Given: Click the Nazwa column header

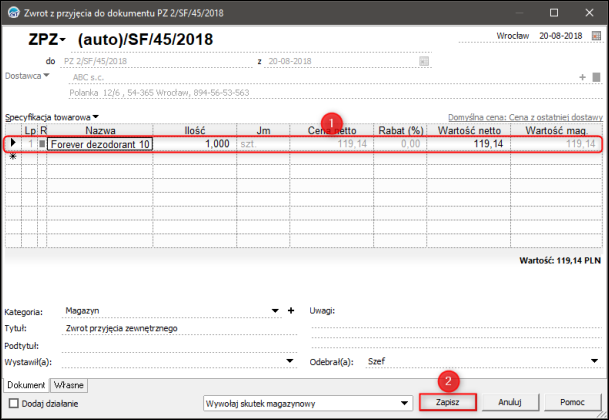Looking at the screenshot, I should [x=100, y=131].
